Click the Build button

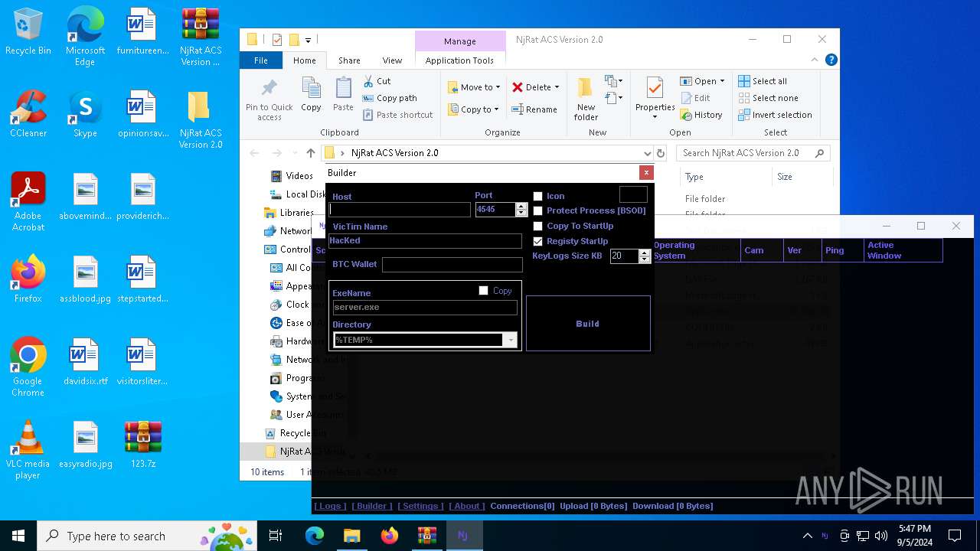tap(588, 324)
